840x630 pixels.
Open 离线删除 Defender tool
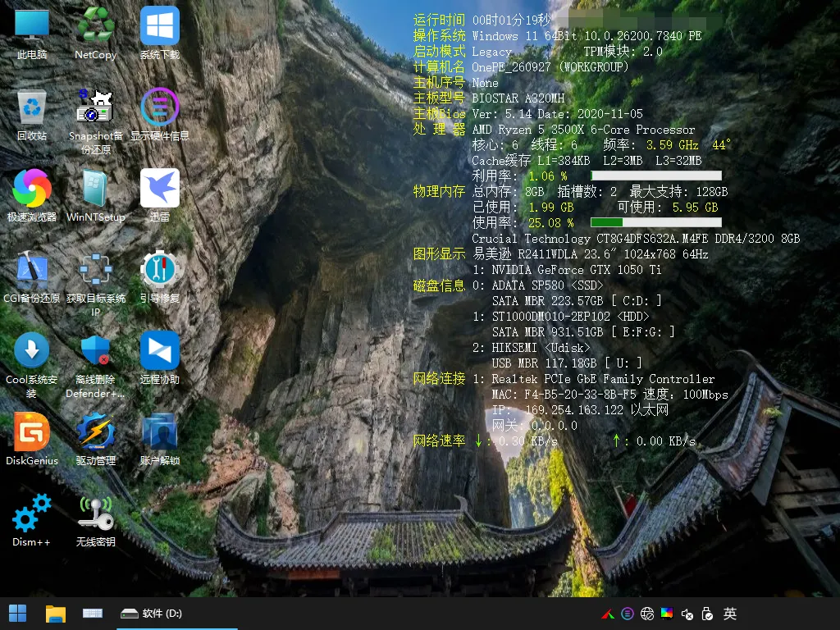[x=95, y=365]
